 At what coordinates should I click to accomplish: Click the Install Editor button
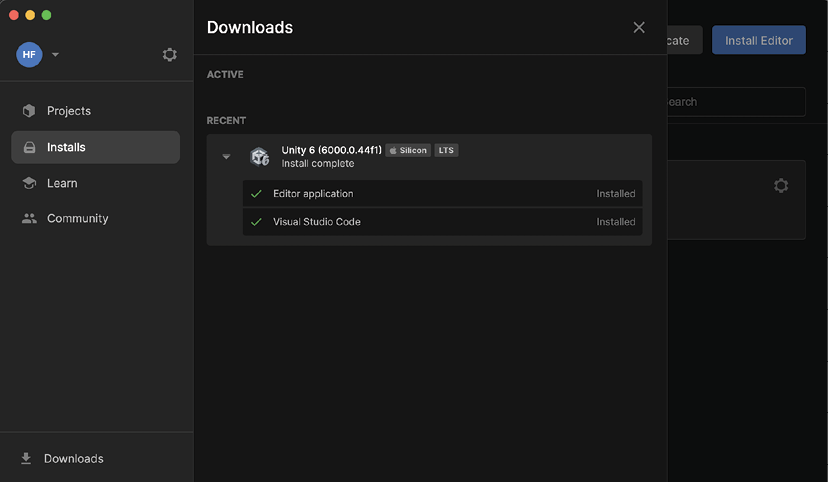click(x=759, y=40)
